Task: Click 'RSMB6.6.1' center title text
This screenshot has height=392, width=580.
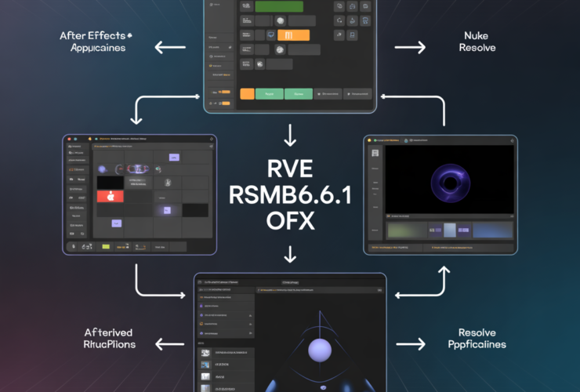Action: pyautogui.click(x=290, y=195)
